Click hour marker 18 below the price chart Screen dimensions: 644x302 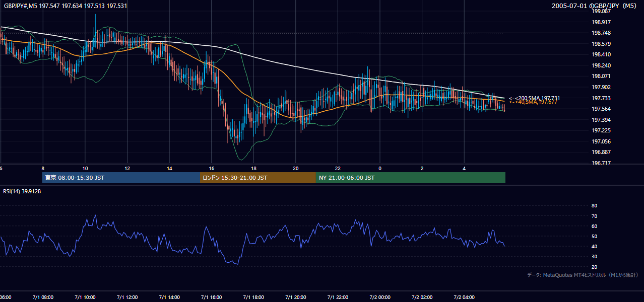tap(253, 168)
